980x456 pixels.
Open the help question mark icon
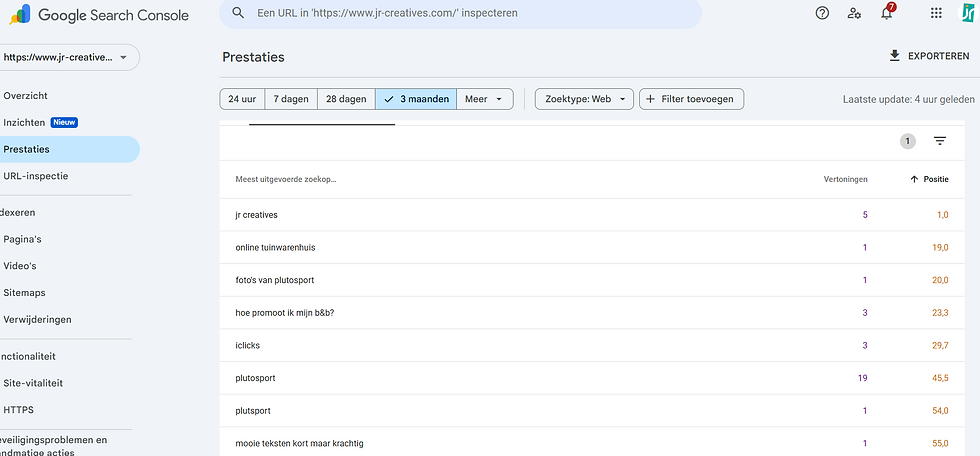coord(822,13)
